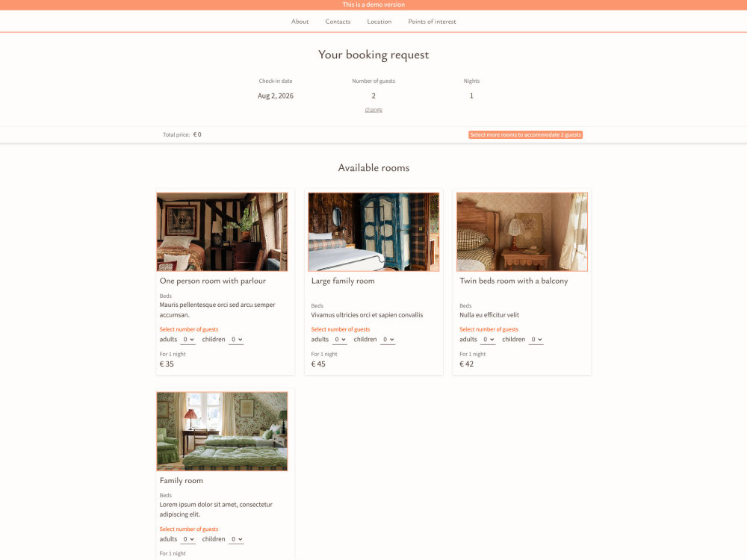Open the About menu item
Image resolution: width=747 pixels, height=560 pixels.
coord(300,22)
